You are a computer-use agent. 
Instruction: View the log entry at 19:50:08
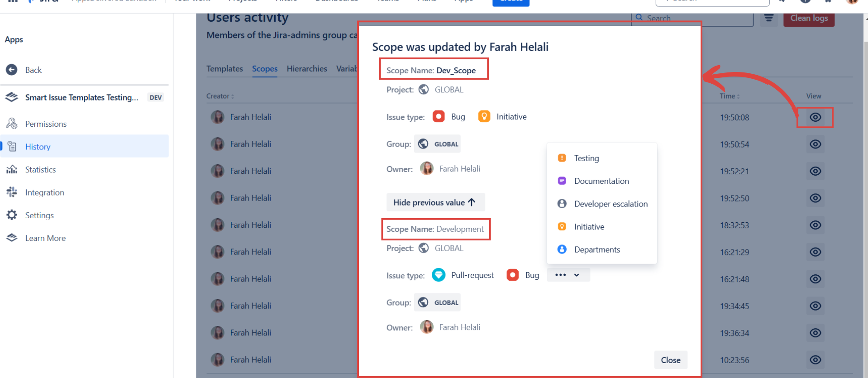(x=815, y=117)
